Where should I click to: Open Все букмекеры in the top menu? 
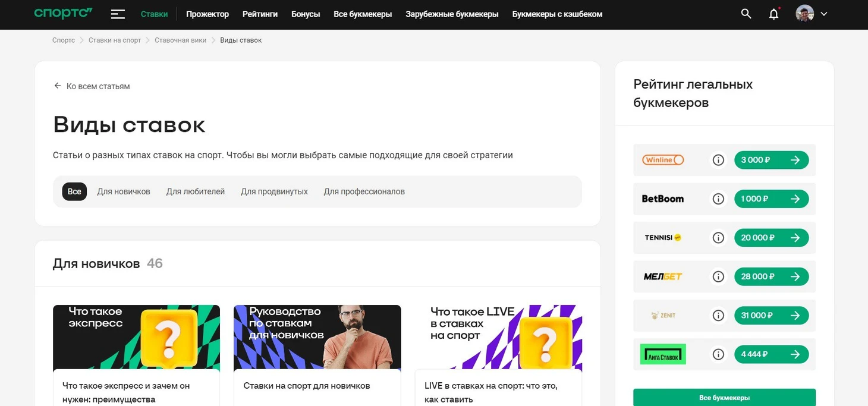point(363,14)
